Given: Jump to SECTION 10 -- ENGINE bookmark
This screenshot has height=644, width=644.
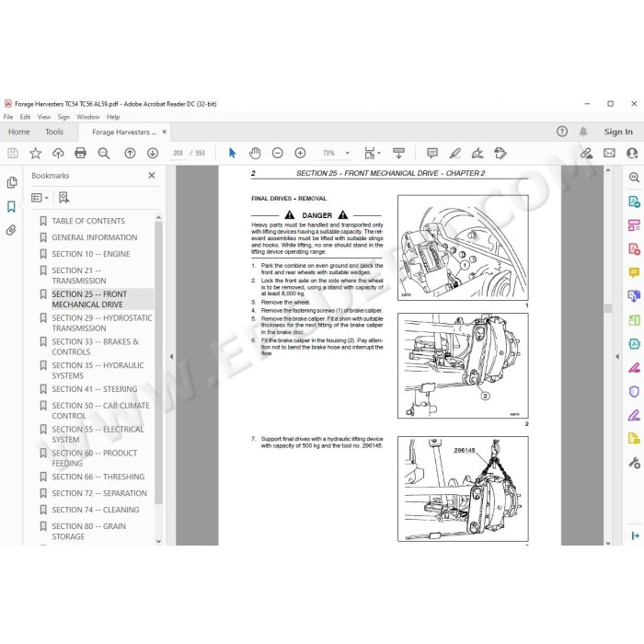Looking at the screenshot, I should click(x=91, y=254).
